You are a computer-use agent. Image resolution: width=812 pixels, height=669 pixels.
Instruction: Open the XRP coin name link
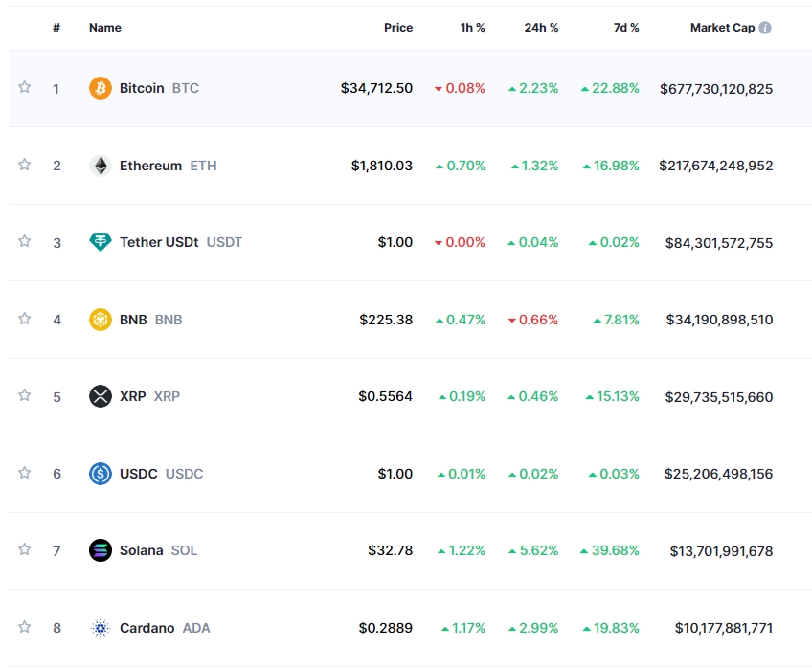(x=133, y=396)
